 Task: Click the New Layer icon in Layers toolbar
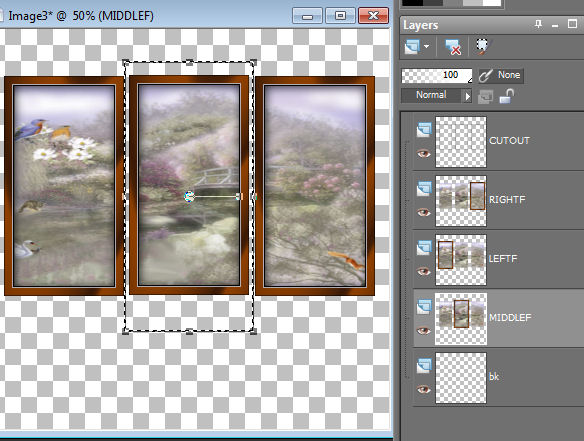coord(412,47)
